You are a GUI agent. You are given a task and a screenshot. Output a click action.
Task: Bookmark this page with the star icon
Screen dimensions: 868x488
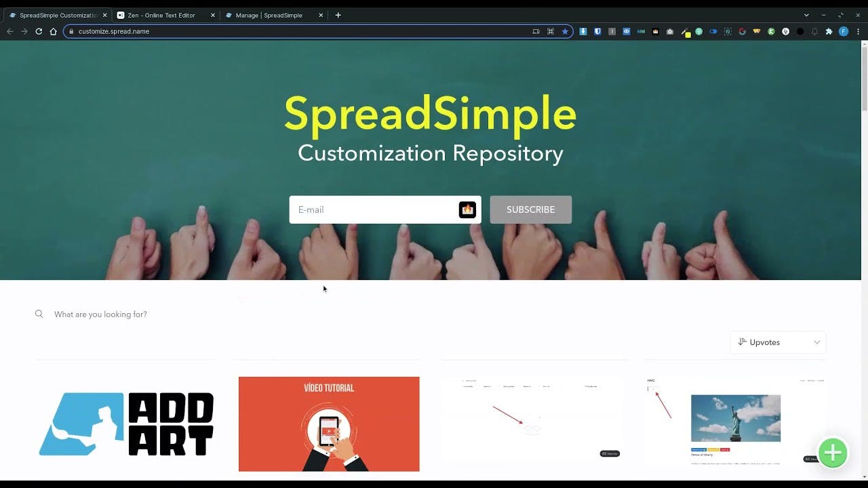pos(565,31)
